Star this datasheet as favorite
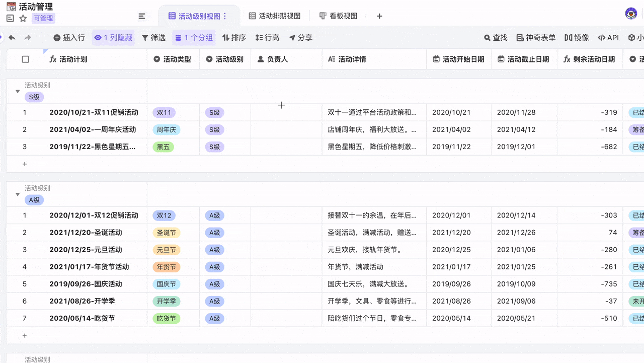Viewport: 644px width, 363px height. (x=23, y=19)
